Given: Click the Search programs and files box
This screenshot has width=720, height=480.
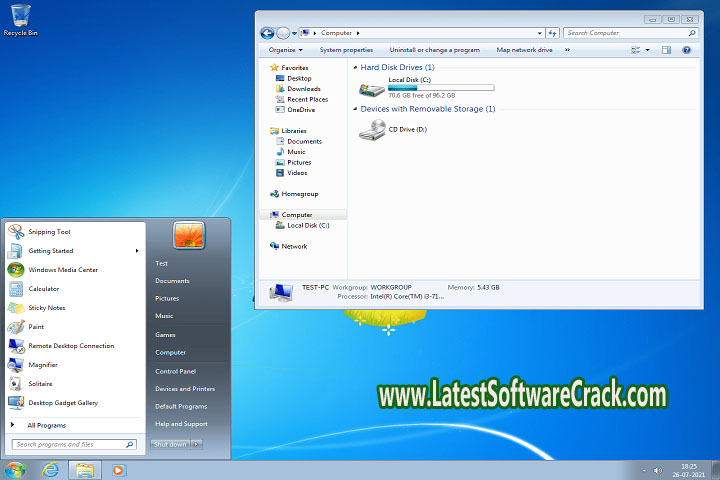Looking at the screenshot, I should tap(70, 444).
